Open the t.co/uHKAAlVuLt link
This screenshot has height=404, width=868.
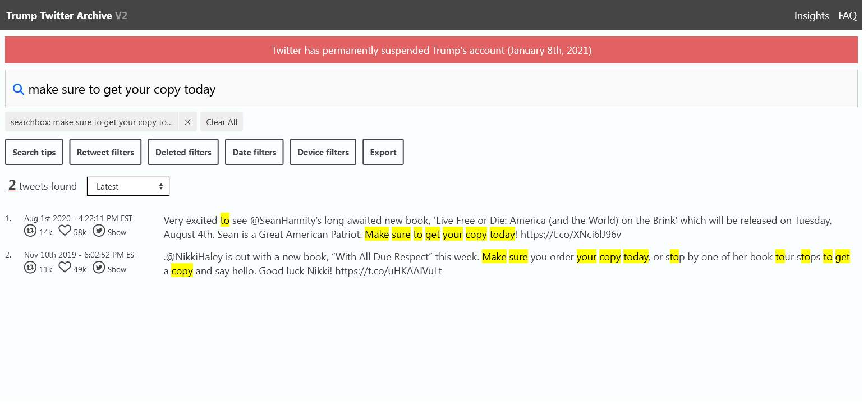pyautogui.click(x=388, y=272)
